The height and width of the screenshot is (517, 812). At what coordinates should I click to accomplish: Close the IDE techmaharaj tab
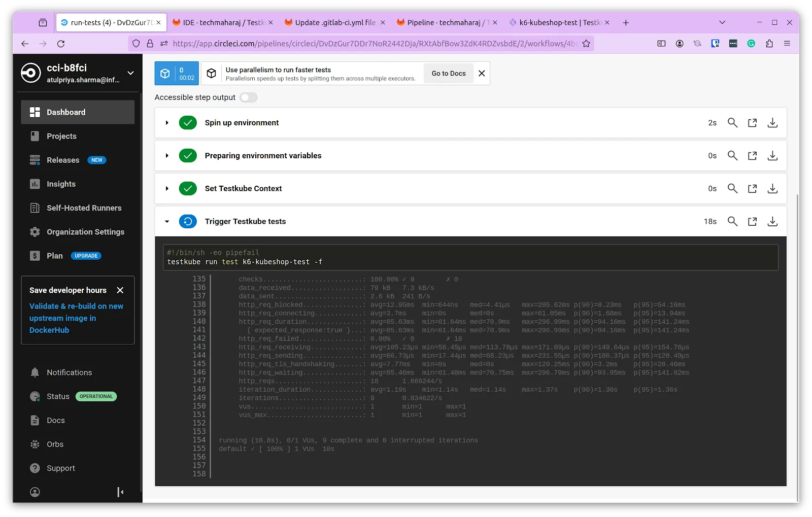click(270, 22)
